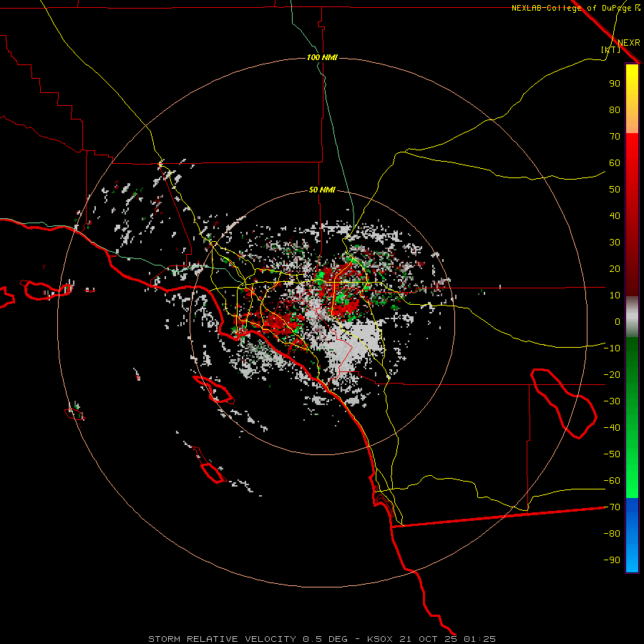Click the 40 value on the velocity scale
This screenshot has height=644, width=644.
tap(615, 216)
